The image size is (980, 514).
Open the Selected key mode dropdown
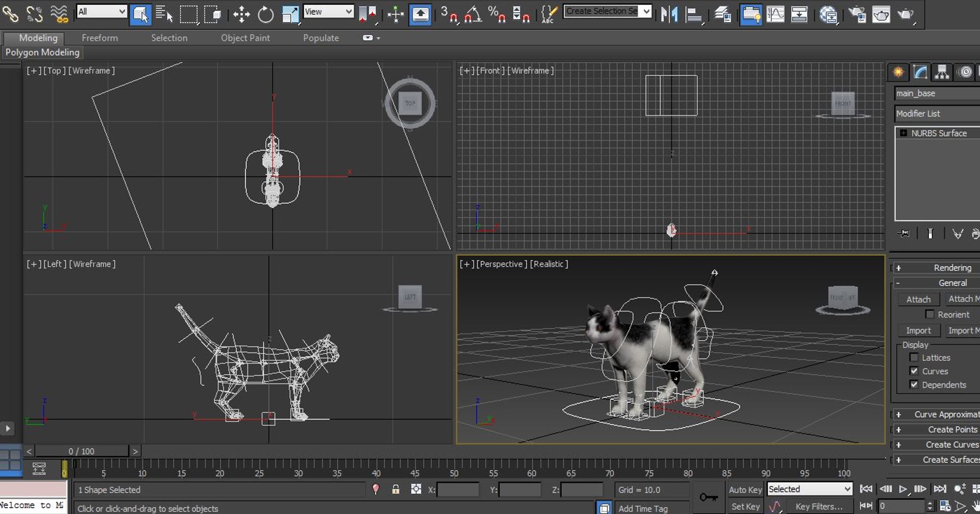(x=810, y=489)
